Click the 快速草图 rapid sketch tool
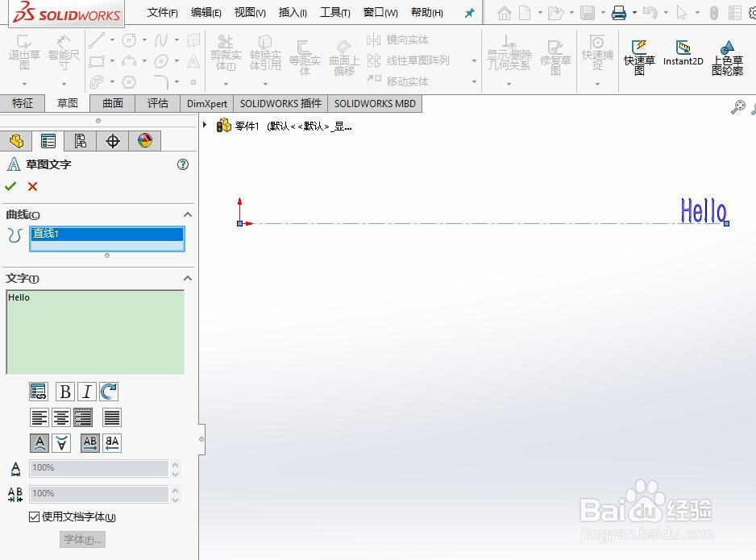 pos(639,57)
